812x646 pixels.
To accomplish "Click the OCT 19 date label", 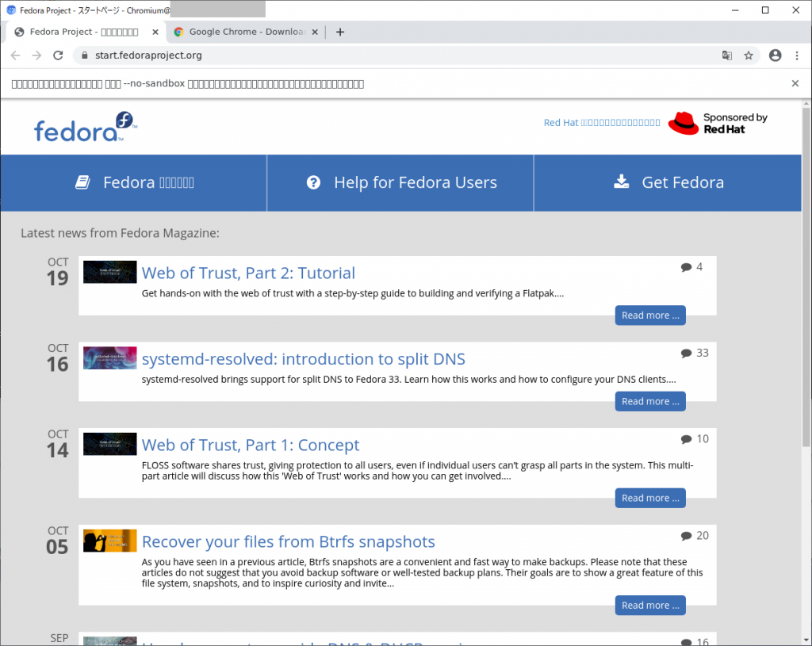I will coord(57,273).
